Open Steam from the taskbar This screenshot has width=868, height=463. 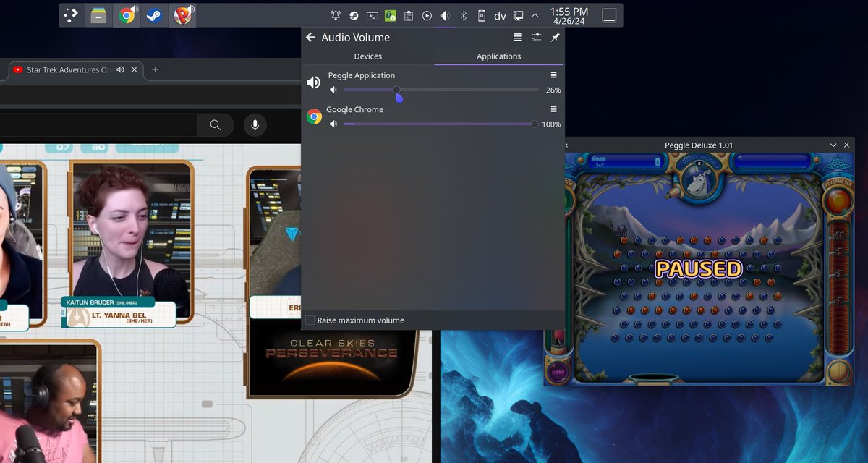[x=153, y=15]
